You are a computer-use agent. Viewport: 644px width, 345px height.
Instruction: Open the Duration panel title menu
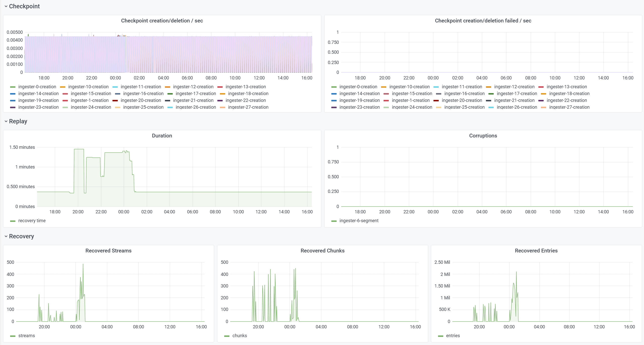pos(162,136)
